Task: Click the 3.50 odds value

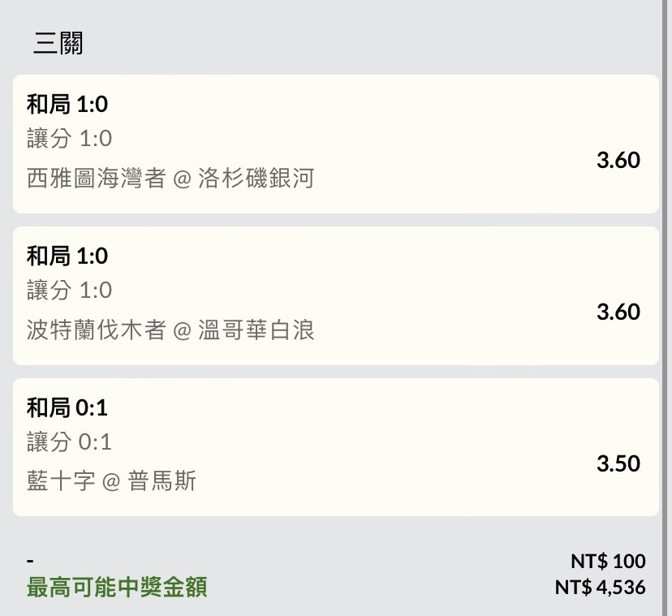Action: tap(618, 463)
